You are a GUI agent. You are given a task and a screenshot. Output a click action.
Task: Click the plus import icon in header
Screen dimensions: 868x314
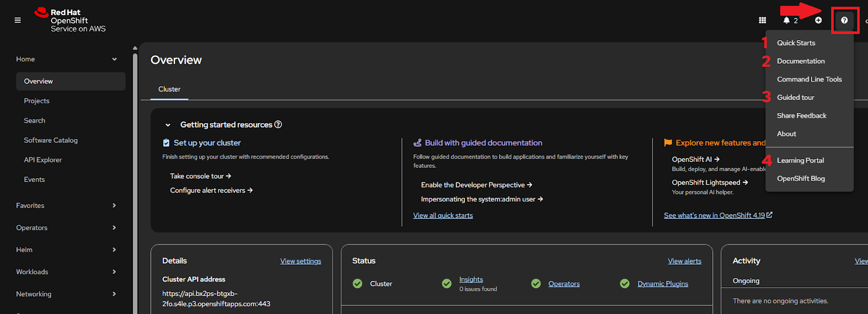[818, 20]
